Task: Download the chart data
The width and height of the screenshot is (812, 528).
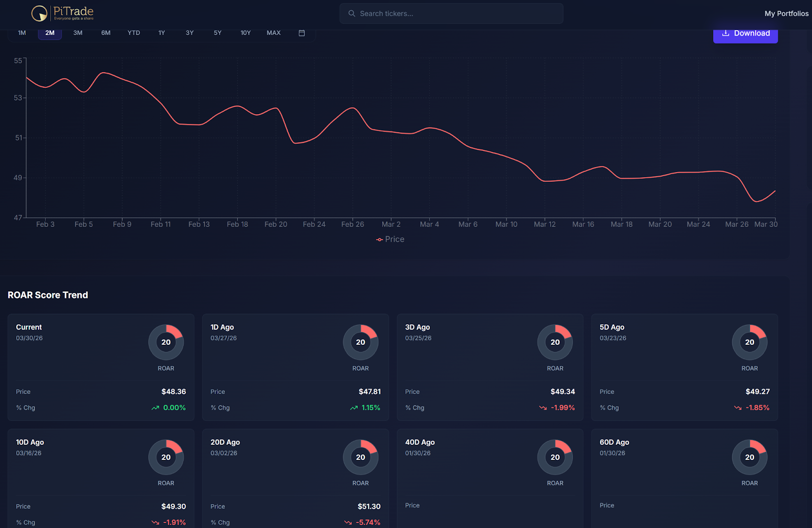Action: click(746, 34)
